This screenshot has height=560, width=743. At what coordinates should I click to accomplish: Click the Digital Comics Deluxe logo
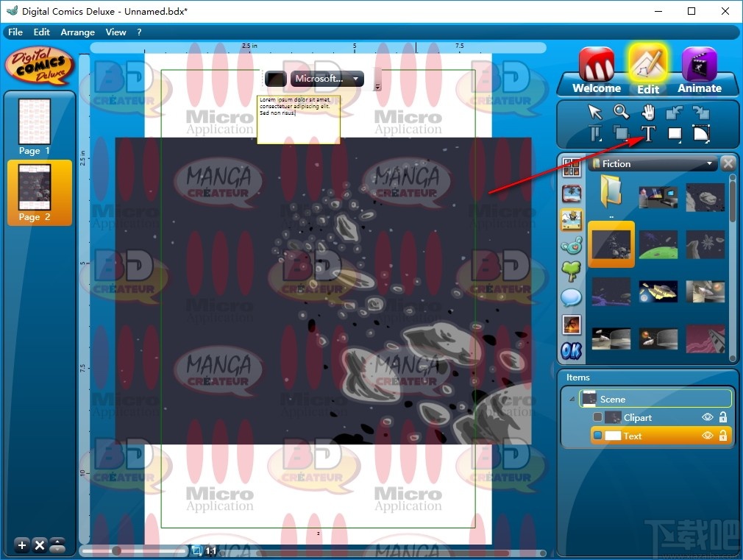point(40,65)
